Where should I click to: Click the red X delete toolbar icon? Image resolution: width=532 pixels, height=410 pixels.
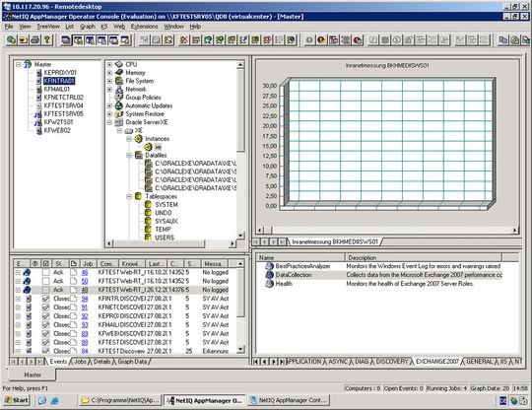pos(184,40)
